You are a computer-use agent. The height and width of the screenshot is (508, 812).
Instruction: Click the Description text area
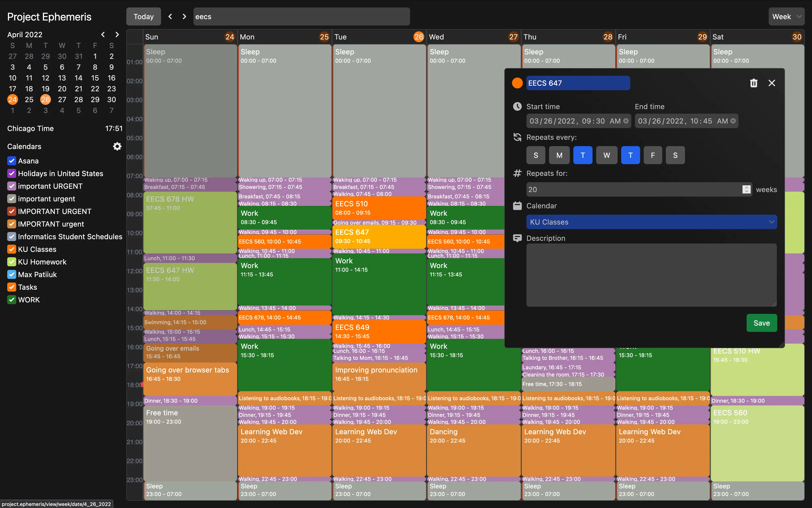[651, 275]
